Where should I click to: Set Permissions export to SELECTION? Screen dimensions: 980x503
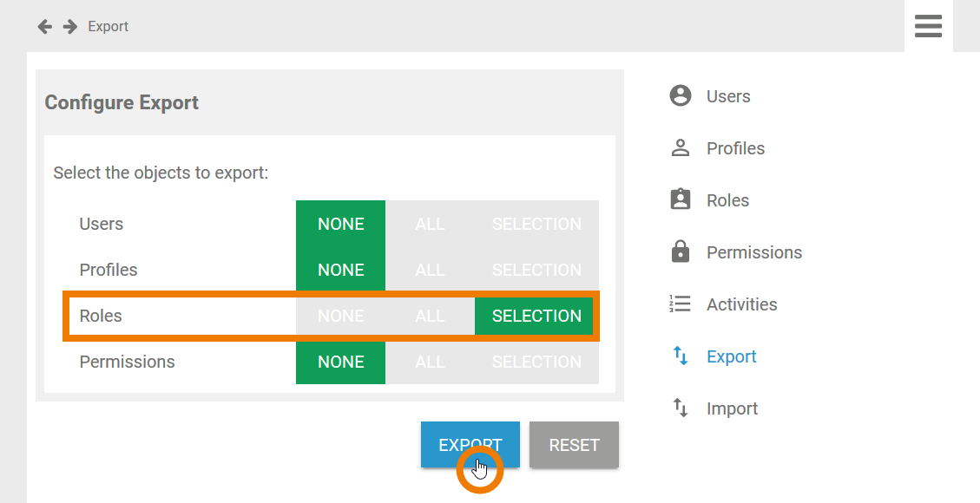coord(536,362)
